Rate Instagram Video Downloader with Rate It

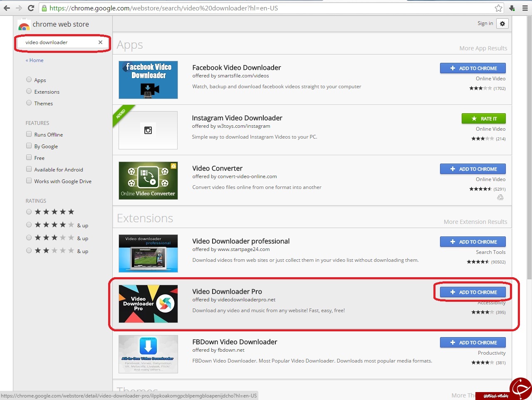tap(484, 119)
